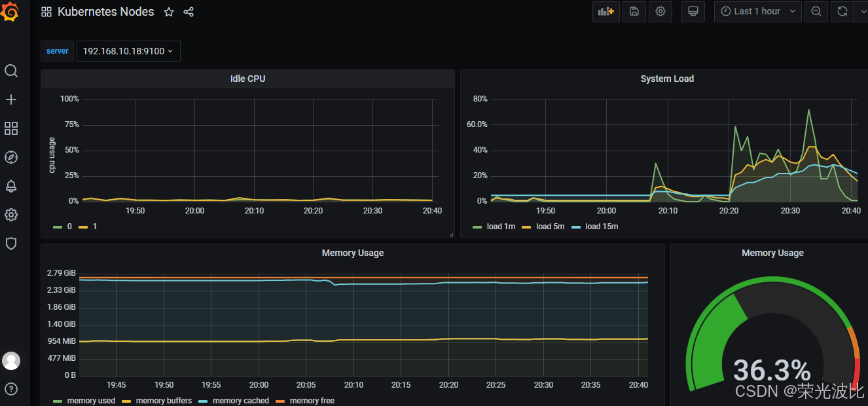Open the Dashboards grid icon in sidebar
The height and width of the screenshot is (406, 868).
coord(11,128)
